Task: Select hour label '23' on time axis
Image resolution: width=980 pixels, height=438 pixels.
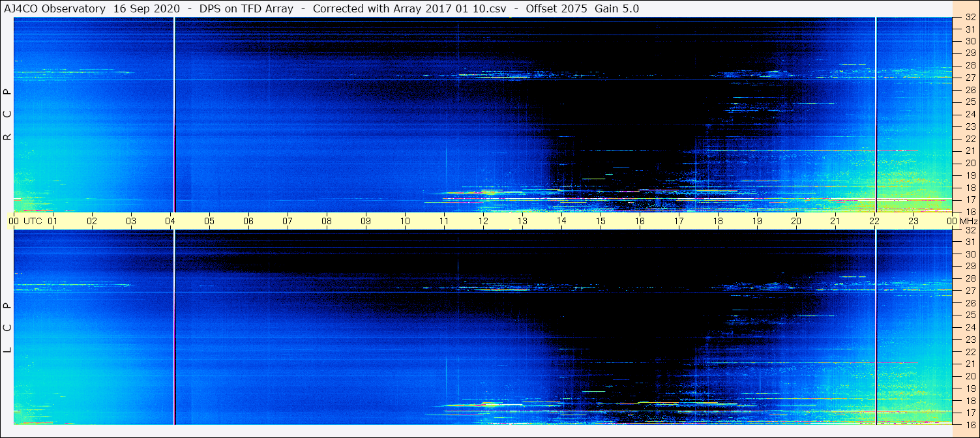Action: click(913, 221)
